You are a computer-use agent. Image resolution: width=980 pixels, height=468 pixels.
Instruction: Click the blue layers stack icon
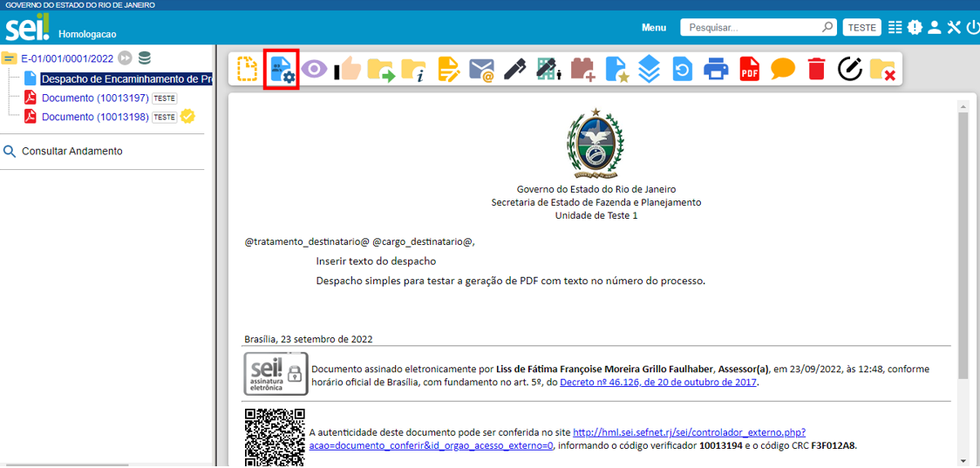[649, 69]
